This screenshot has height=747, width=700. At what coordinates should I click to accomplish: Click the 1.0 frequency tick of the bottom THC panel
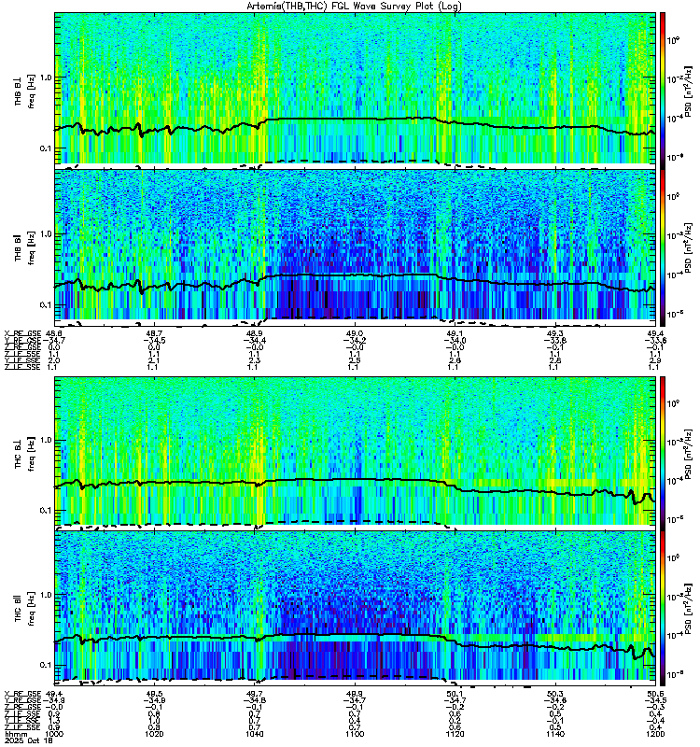click(46, 595)
